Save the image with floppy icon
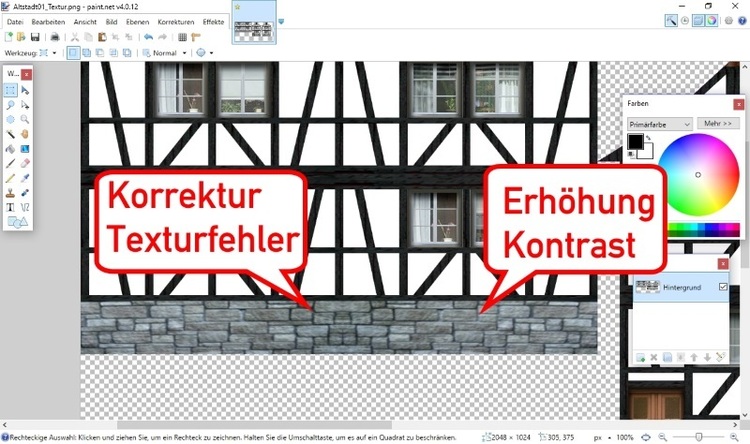The image size is (750, 444). point(35,37)
